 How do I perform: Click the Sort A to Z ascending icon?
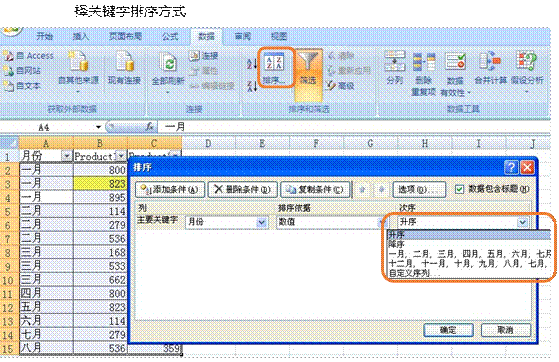click(252, 64)
